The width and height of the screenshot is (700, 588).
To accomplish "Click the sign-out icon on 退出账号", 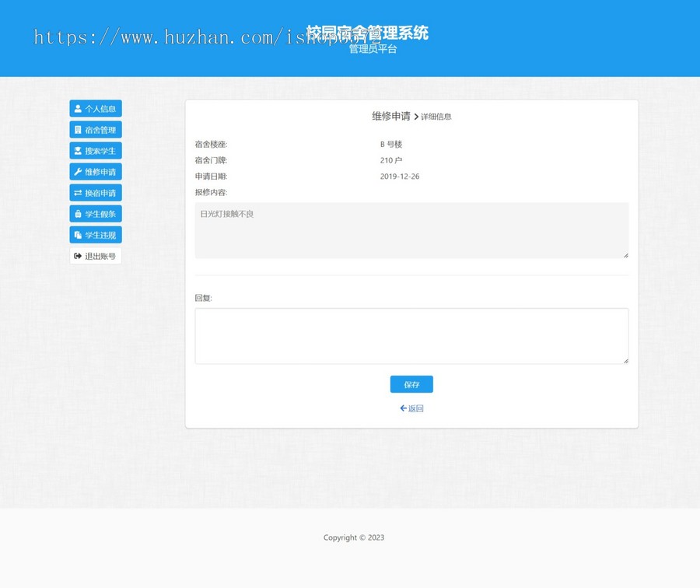I will tap(78, 256).
